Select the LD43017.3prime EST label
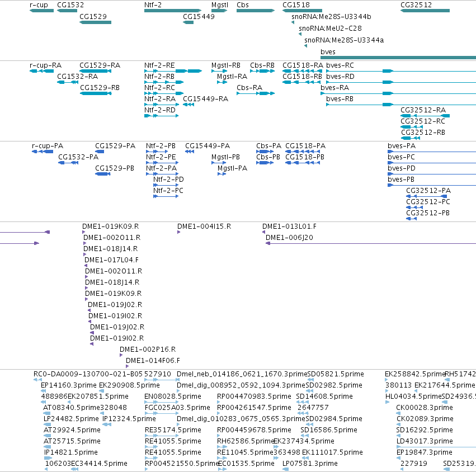The image size is (476, 472). tap(425, 441)
